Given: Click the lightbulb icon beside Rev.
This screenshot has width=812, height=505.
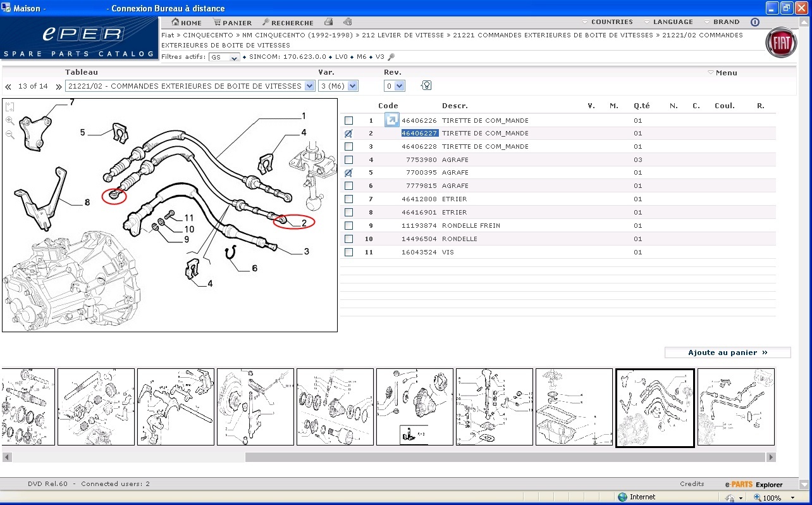Looking at the screenshot, I should 426,85.
